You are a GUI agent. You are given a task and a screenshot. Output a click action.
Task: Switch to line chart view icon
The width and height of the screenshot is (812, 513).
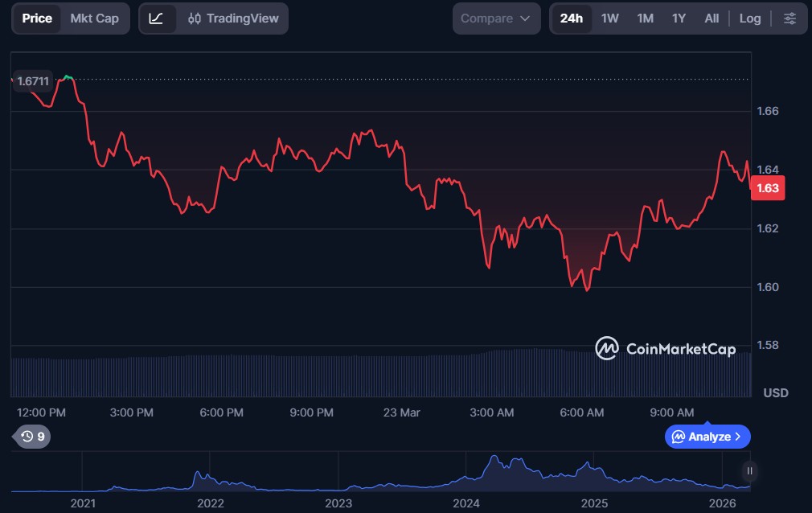[x=157, y=18]
